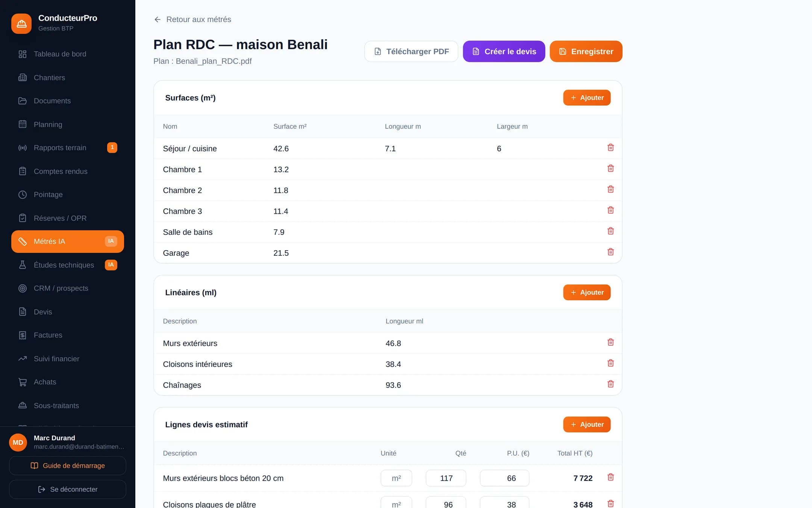The height and width of the screenshot is (508, 812).
Task: Open Comptes rendus
Action: [68, 171]
